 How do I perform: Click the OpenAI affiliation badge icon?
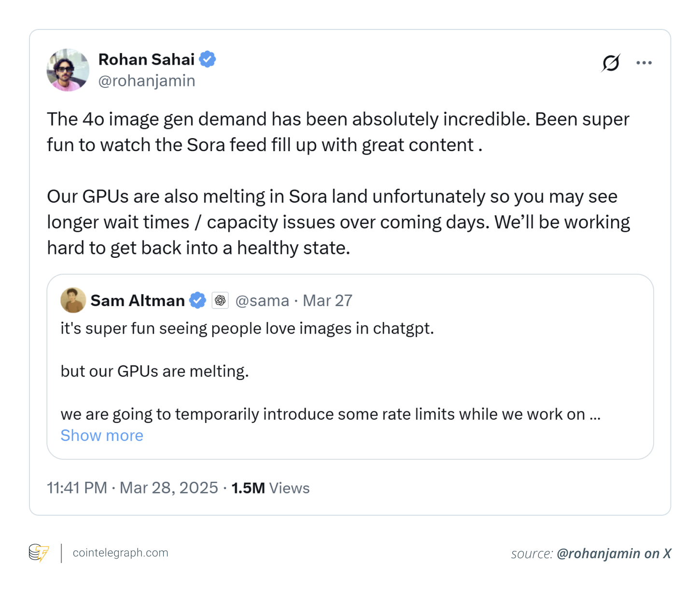[220, 300]
